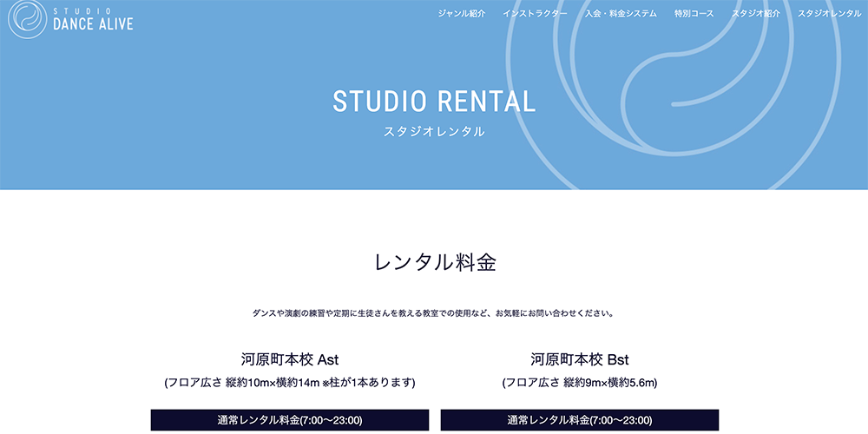Click the スタジオレンタル subtitle under the banner title
Image resolution: width=868 pixels, height=434 pixels.
434,132
